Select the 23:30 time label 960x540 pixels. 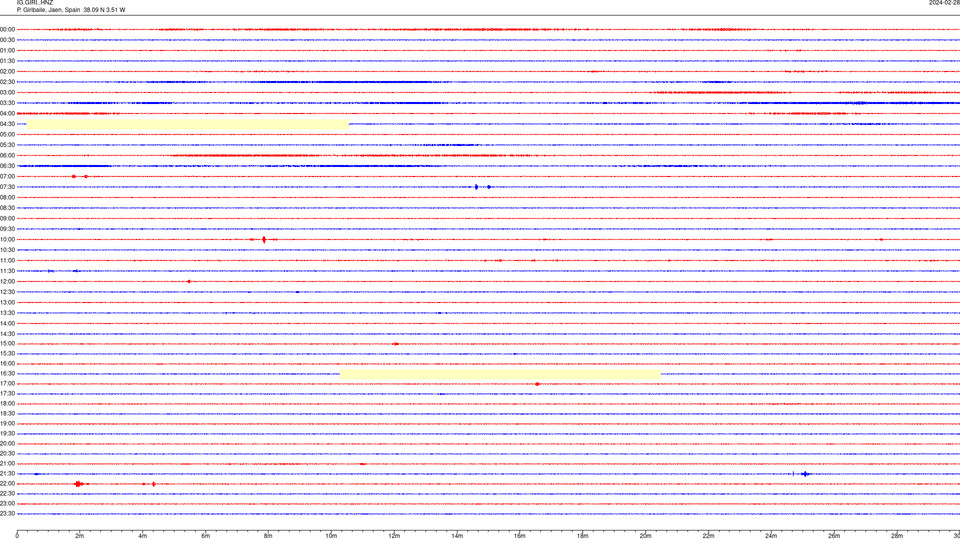(x=7, y=514)
